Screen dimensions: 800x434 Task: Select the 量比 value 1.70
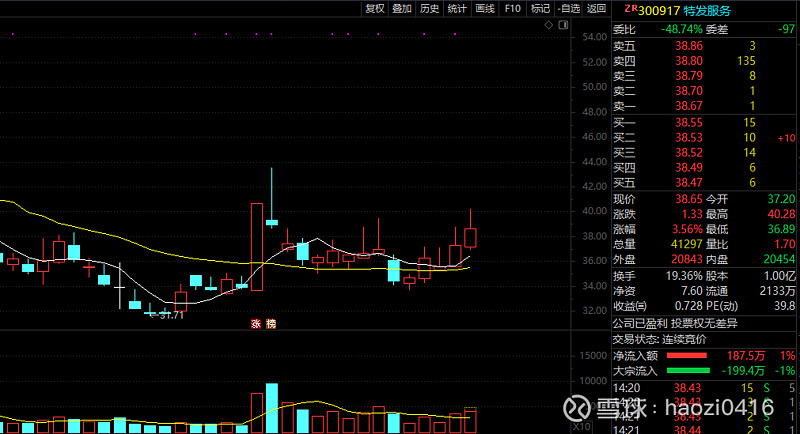pos(785,244)
